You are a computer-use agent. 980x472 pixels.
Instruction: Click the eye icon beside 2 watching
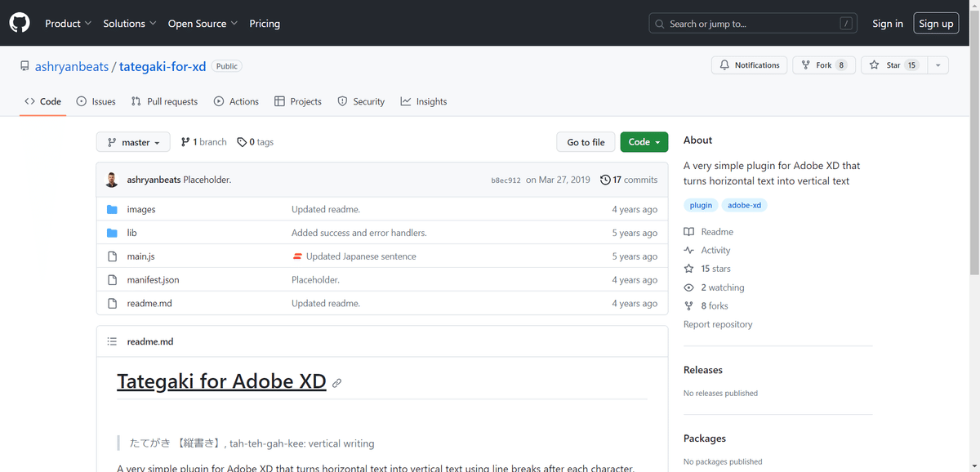coord(688,287)
